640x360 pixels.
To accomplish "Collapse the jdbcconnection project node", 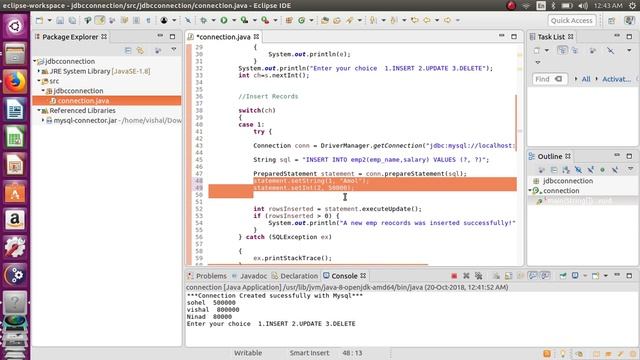I will (x=35, y=61).
